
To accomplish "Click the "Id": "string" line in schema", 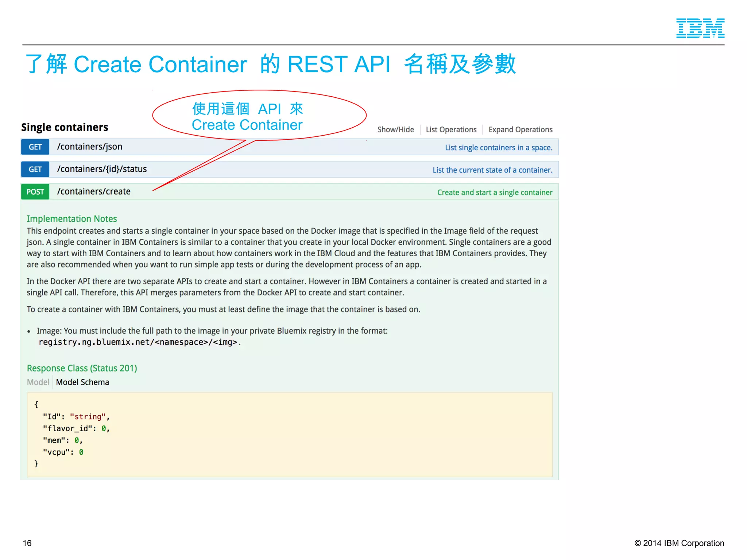I will [x=76, y=417].
